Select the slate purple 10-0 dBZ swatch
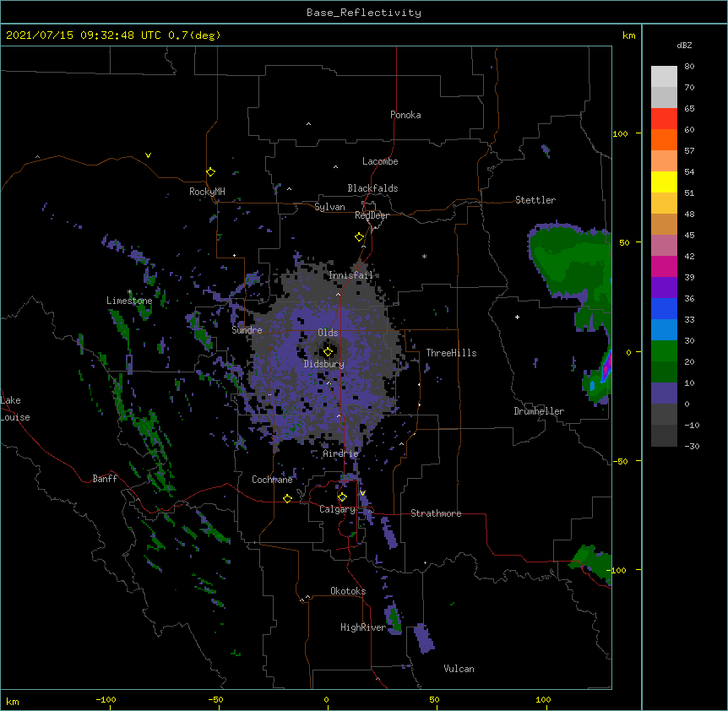The width and height of the screenshot is (728, 711). pyautogui.click(x=664, y=393)
